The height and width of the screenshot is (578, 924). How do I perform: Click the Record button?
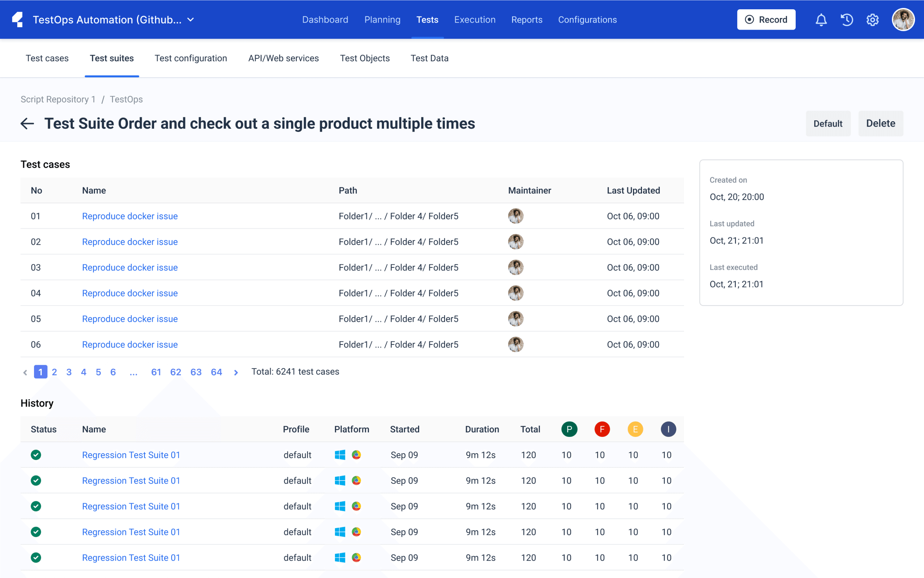coord(766,19)
